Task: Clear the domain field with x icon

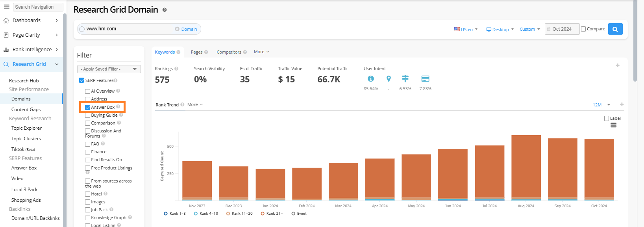Action: 177,29
